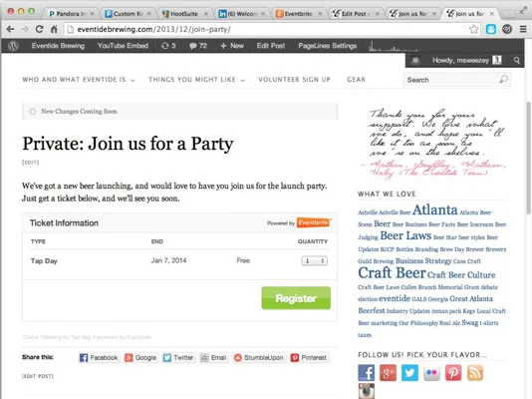Open Chrome's hamburger menu
This screenshot has width=532, height=399.
pos(523,29)
